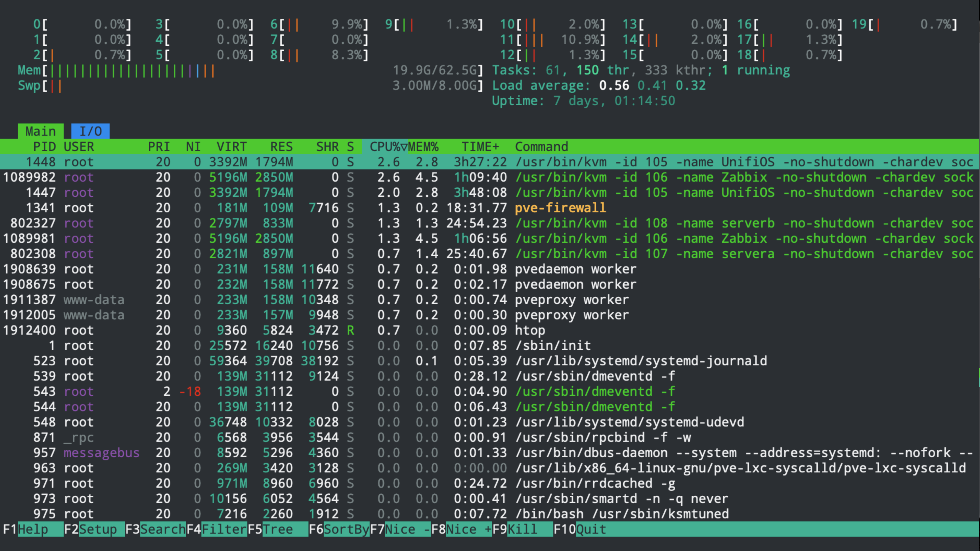The image size is (980, 551).
Task: Sort by TIME+ column header
Action: tap(481, 147)
